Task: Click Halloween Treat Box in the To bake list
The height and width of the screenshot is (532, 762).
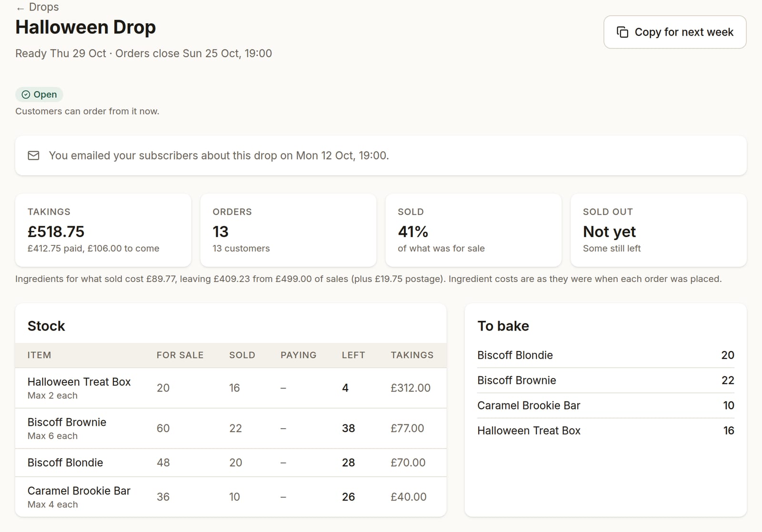Action: pos(529,431)
